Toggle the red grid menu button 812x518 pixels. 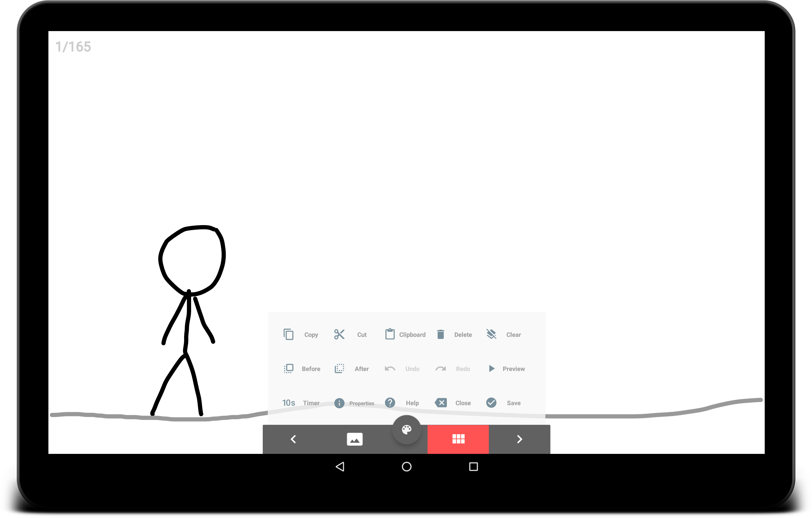click(458, 439)
